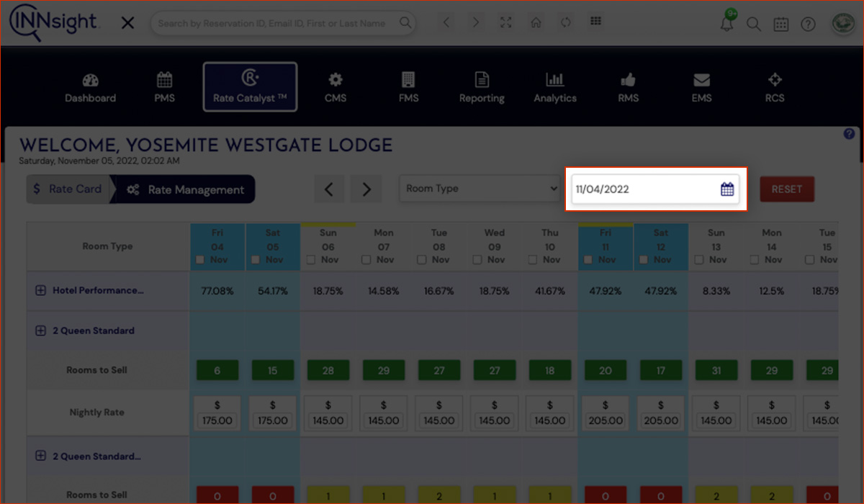The height and width of the screenshot is (504, 864).
Task: Check the Sun 13 Nov checkbox
Action: [x=700, y=260]
